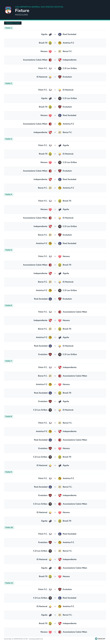Click the SADCAF logo in the footer

[x=100, y=639]
